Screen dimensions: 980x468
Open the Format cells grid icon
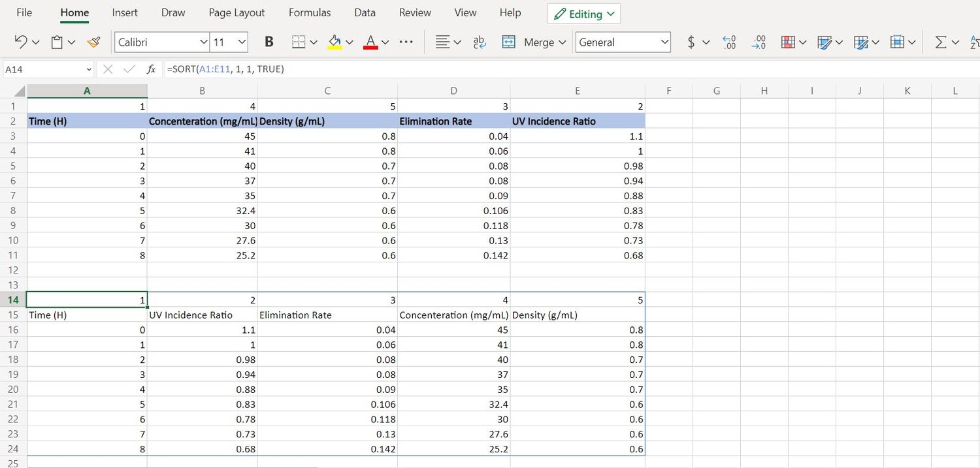coord(897,42)
